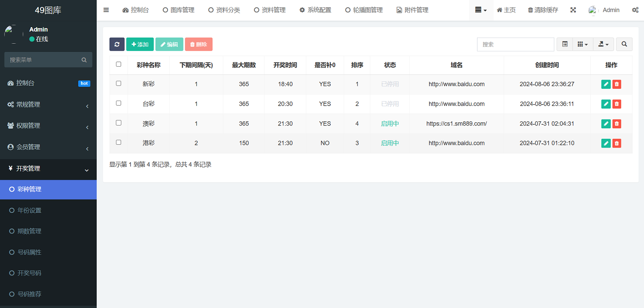Open the export dropdown above the table
Screen dimensions: 644x308
coord(603,44)
